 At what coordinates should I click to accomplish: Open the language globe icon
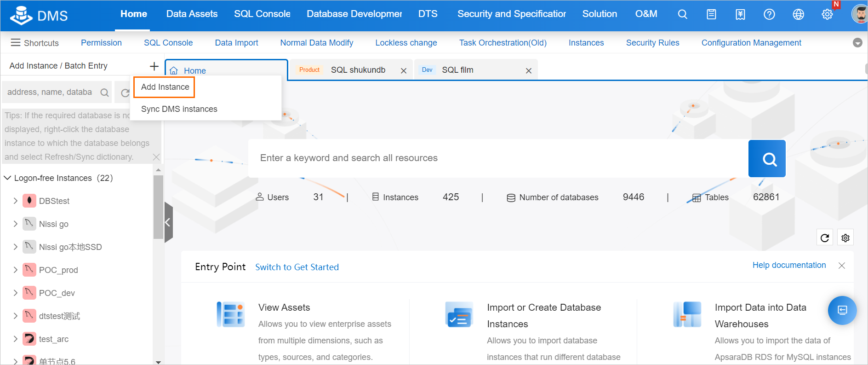click(798, 14)
